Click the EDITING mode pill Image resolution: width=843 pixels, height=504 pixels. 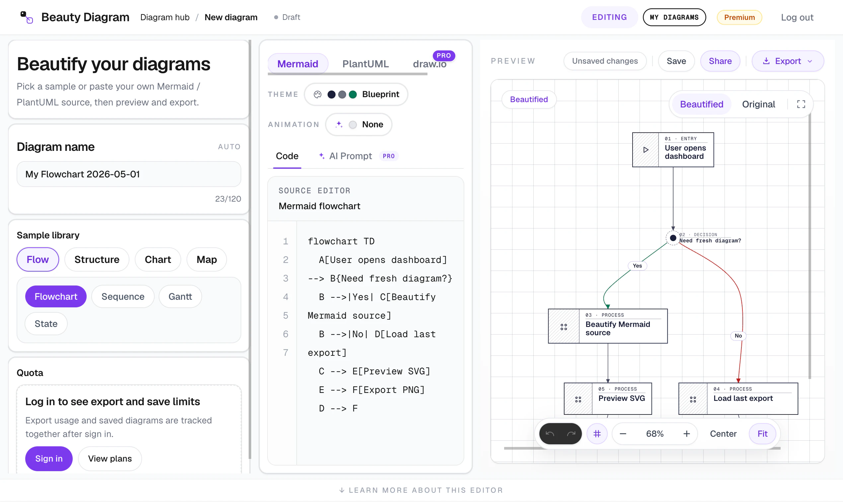[x=609, y=17]
